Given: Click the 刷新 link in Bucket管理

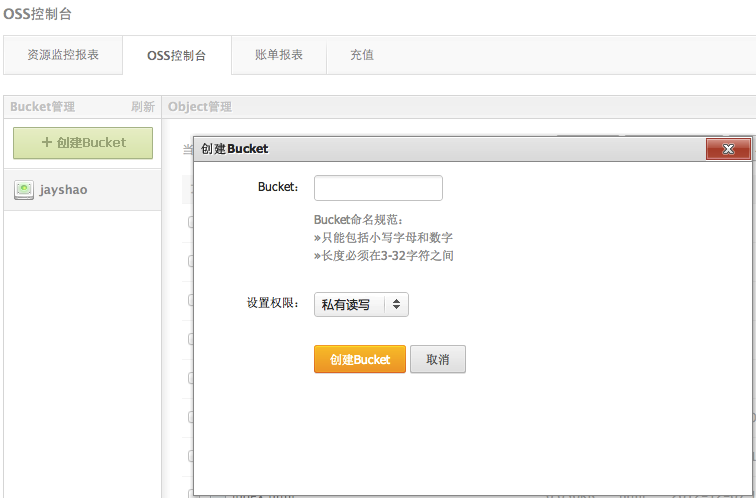Looking at the screenshot, I should [142, 107].
